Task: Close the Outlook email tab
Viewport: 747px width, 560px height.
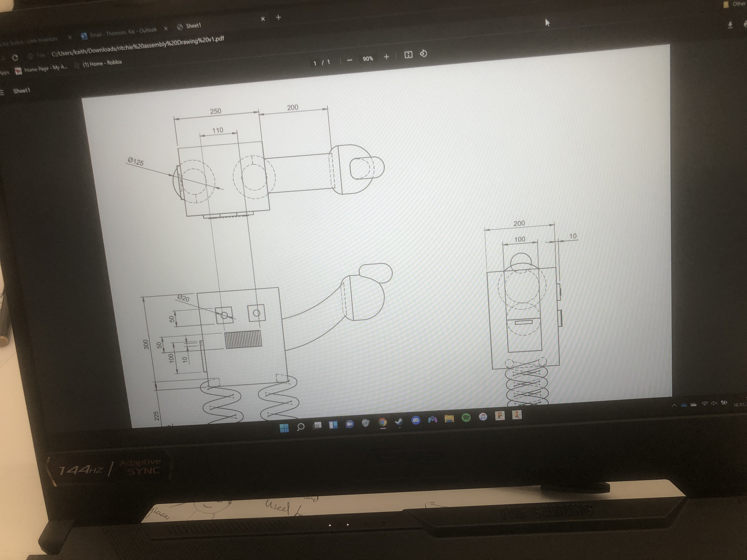Action: coord(166,29)
